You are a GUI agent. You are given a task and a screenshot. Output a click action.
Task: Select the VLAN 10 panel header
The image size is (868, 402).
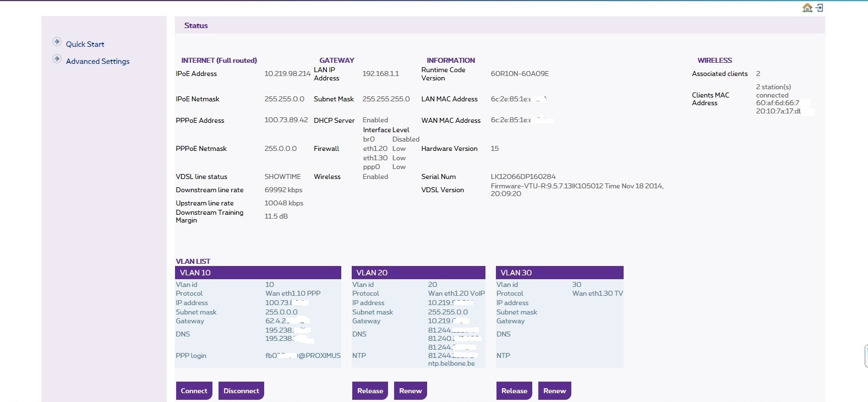coord(258,273)
